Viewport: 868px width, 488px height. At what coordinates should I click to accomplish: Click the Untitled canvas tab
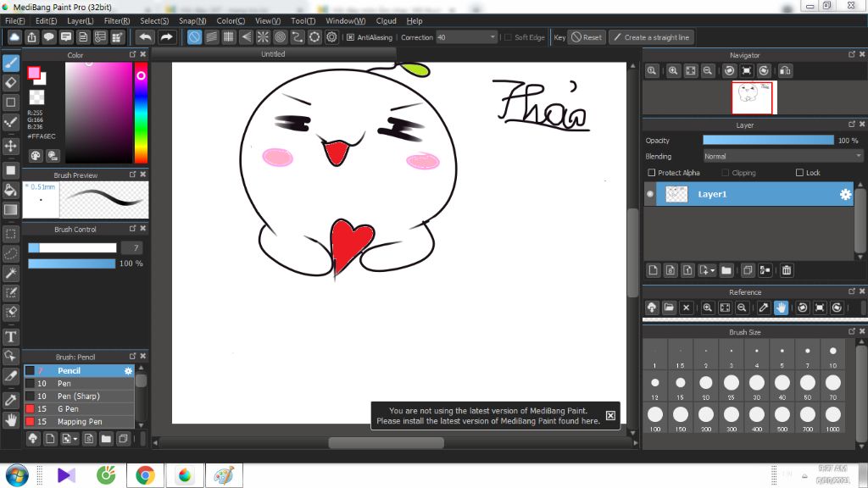274,54
